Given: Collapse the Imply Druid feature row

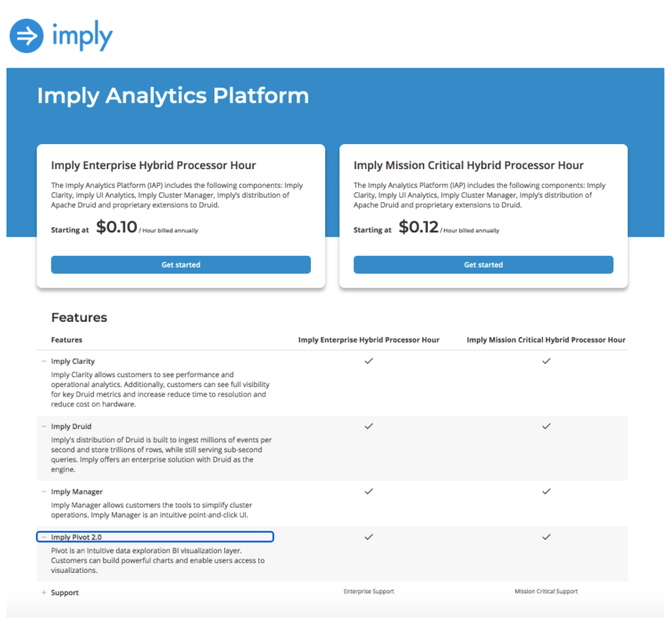Looking at the screenshot, I should pos(44,427).
